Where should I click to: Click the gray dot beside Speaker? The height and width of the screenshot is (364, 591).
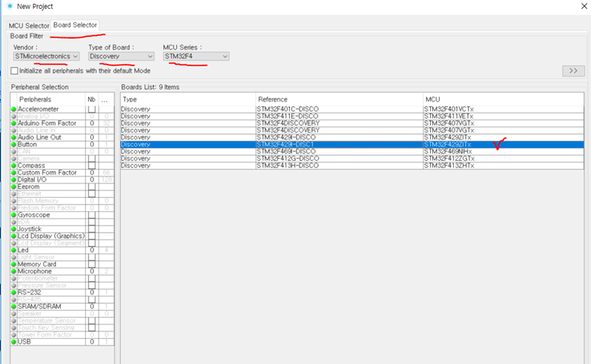click(14, 314)
